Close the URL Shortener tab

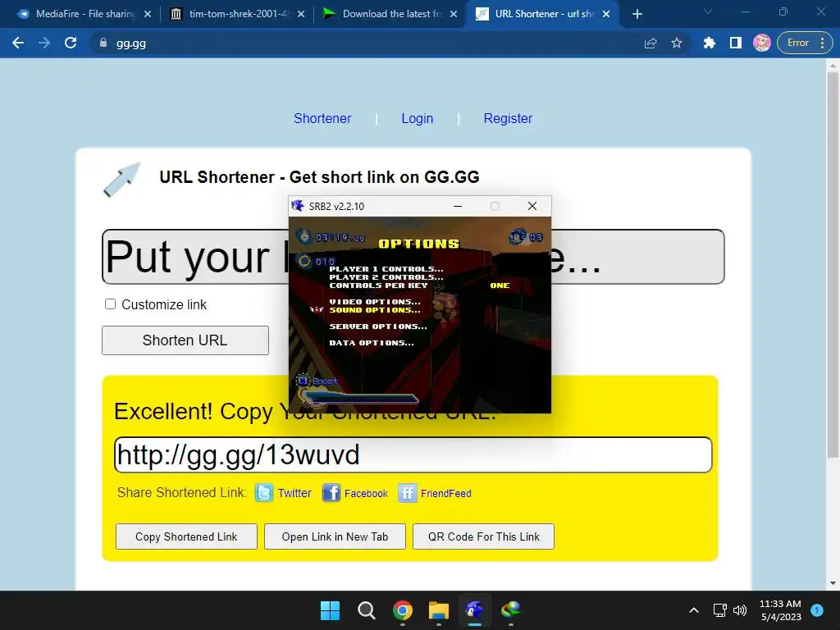[606, 14]
